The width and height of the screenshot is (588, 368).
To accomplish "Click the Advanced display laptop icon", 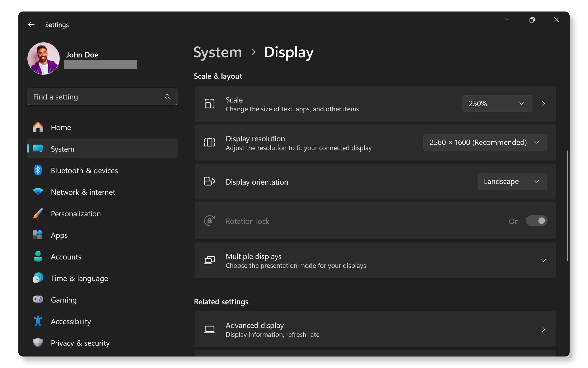I will point(209,329).
